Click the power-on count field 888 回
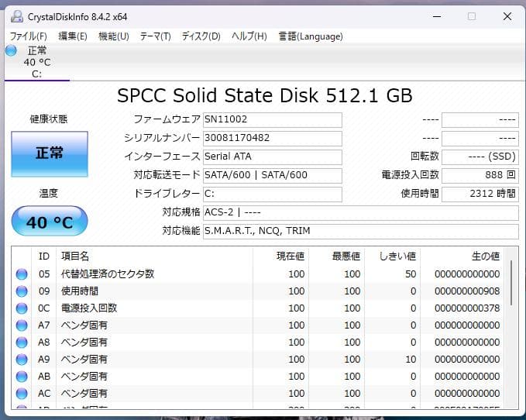The image size is (526, 420). pos(480,175)
